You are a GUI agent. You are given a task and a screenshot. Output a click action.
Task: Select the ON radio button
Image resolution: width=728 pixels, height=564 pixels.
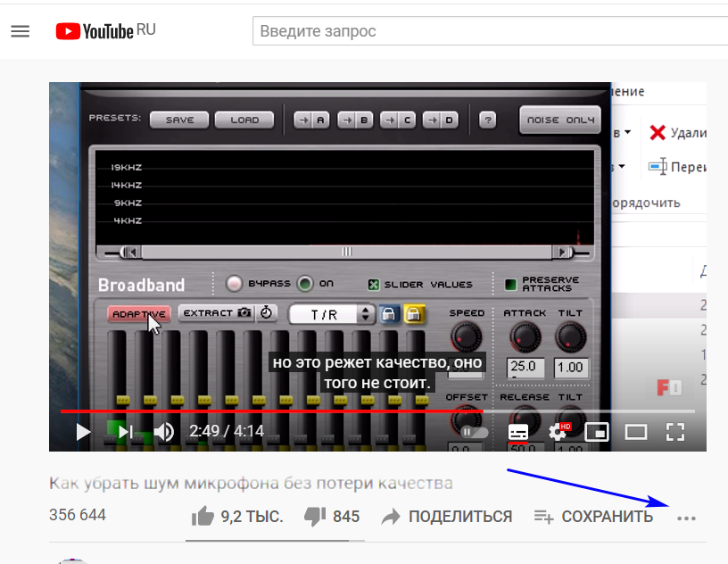pyautogui.click(x=305, y=284)
